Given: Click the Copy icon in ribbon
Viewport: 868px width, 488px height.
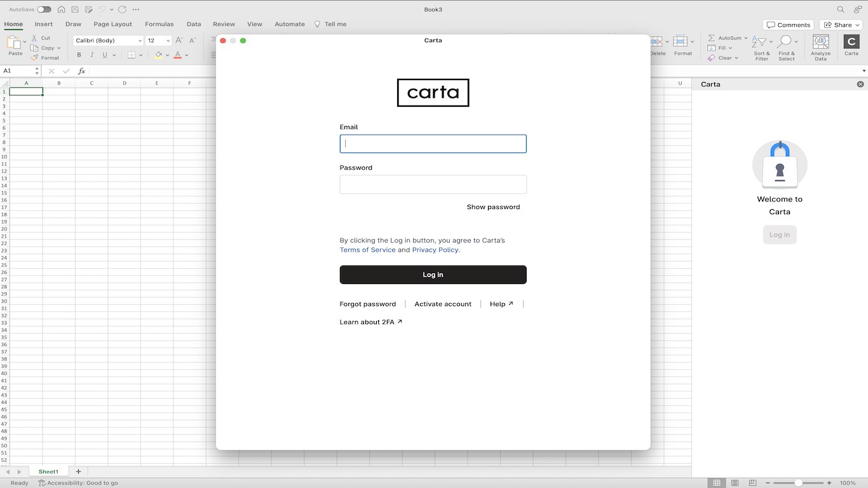Looking at the screenshot, I should 34,48.
